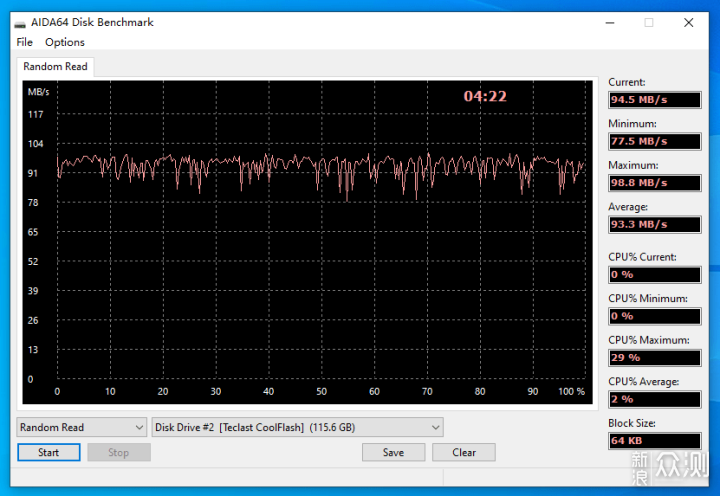Screen dimensions: 720x496
Task: Click the CPU% Current: label
Action: [x=642, y=257]
